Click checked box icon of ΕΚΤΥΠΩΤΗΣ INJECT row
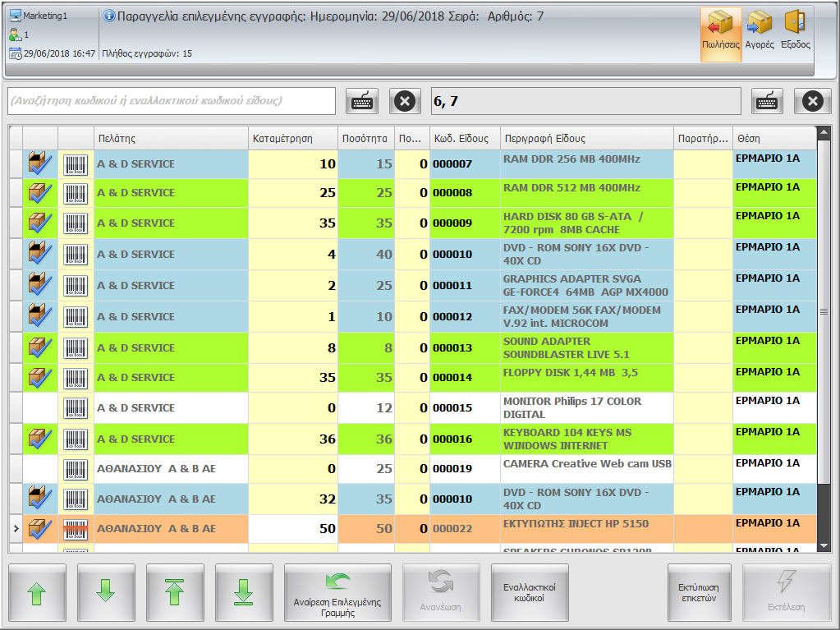840x630 pixels. 40,528
